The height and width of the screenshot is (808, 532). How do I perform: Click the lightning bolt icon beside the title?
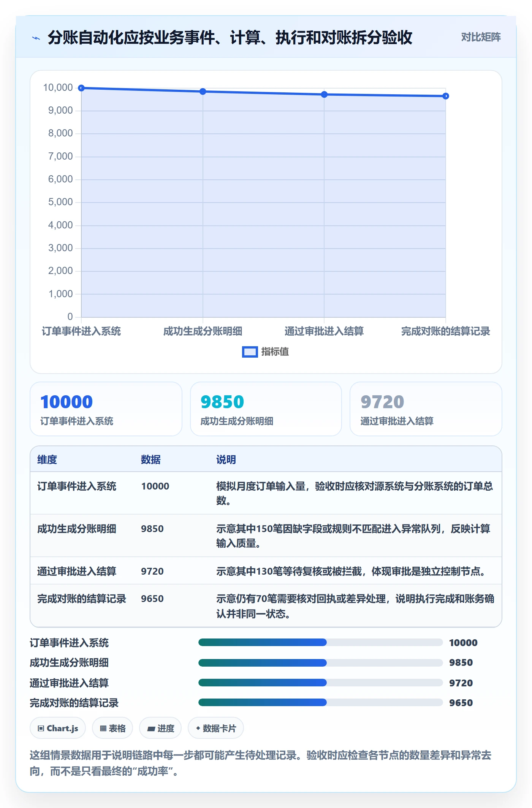(x=36, y=38)
